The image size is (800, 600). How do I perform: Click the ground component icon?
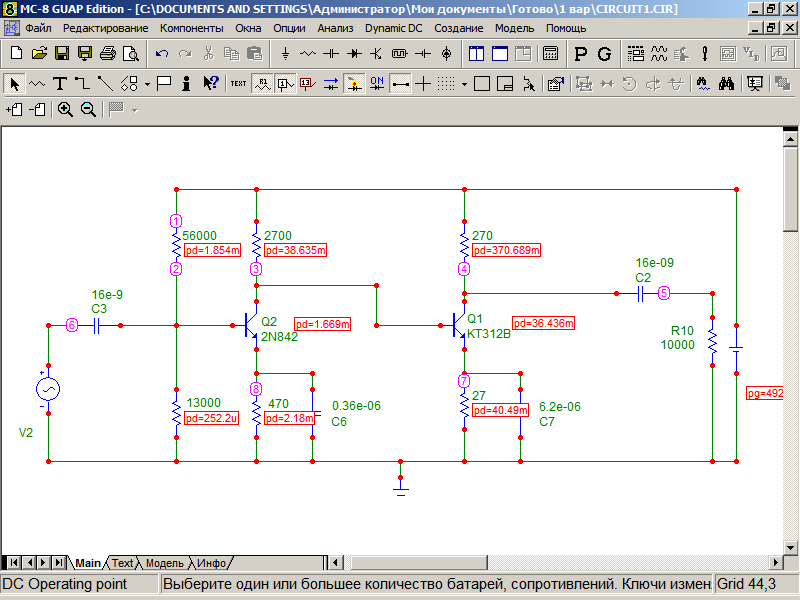click(x=285, y=53)
